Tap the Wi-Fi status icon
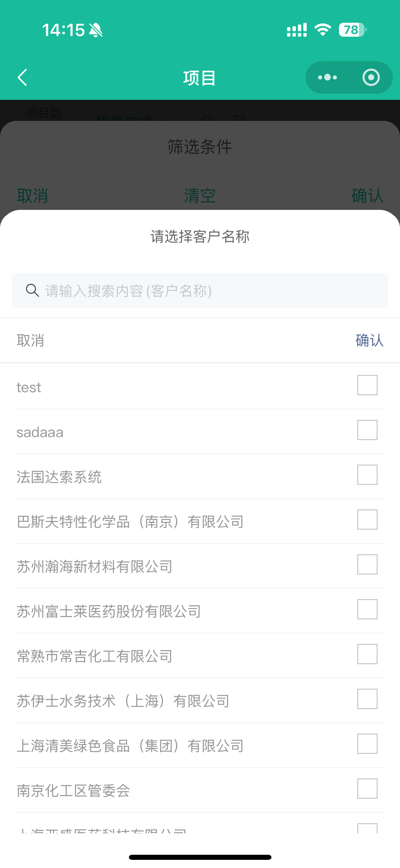 point(323,30)
